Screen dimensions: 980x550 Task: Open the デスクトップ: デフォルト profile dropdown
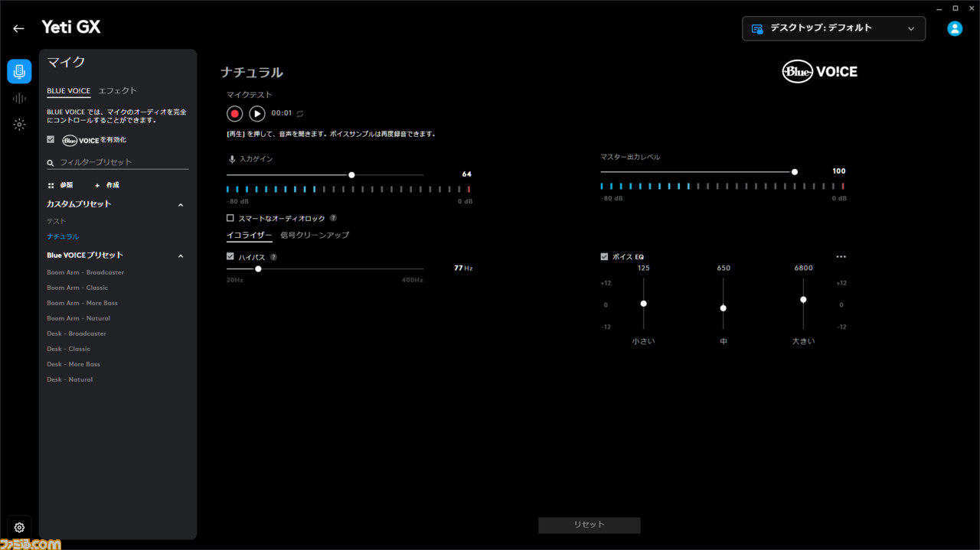[x=834, y=28]
